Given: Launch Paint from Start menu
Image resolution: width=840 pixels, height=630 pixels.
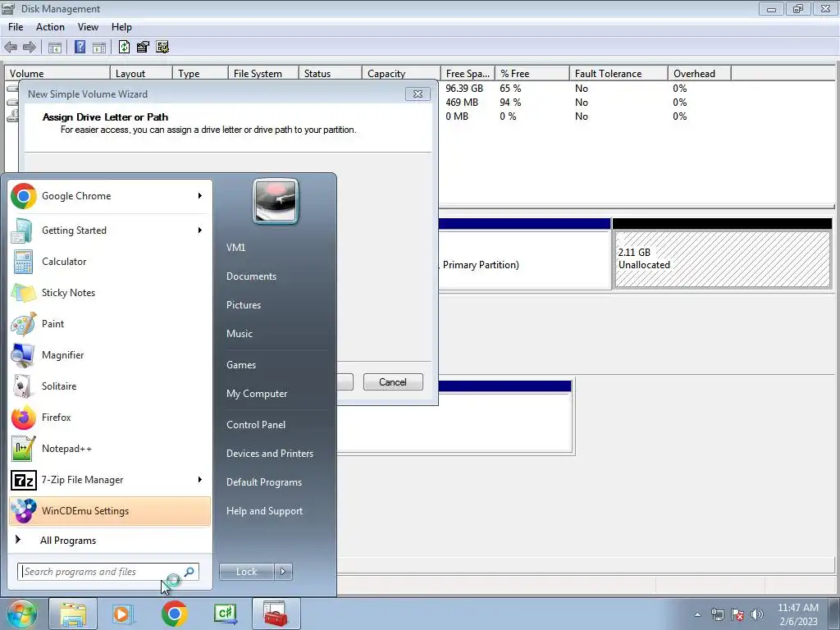Looking at the screenshot, I should coord(110,323).
